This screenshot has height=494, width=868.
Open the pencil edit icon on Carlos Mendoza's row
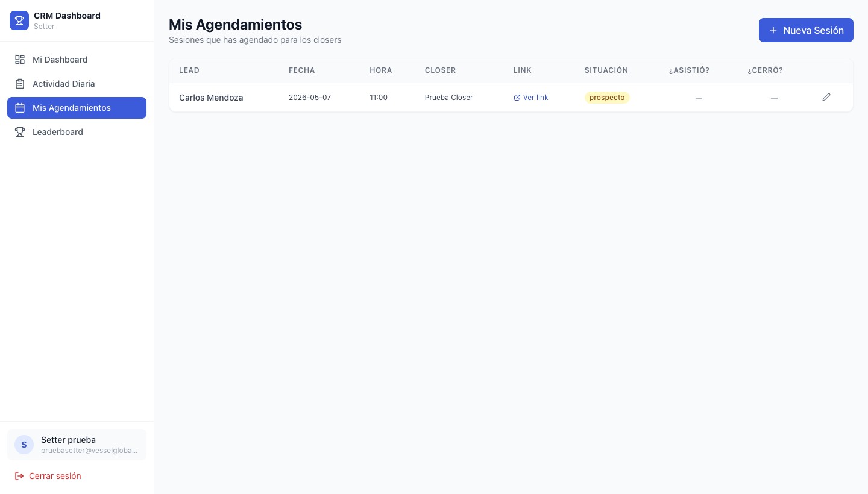(x=826, y=97)
